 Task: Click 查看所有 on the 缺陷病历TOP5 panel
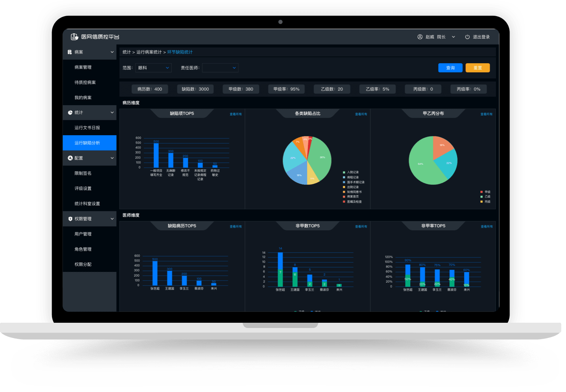(x=235, y=226)
